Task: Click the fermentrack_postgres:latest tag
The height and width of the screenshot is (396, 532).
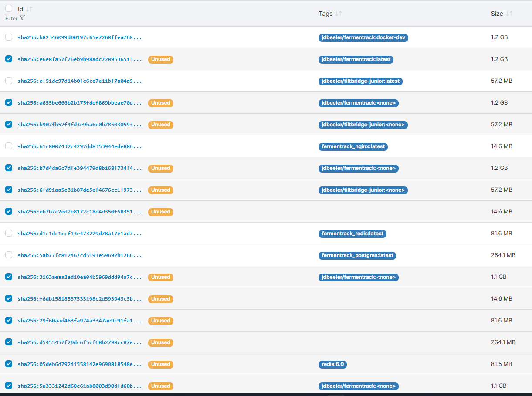Action: (x=357, y=255)
